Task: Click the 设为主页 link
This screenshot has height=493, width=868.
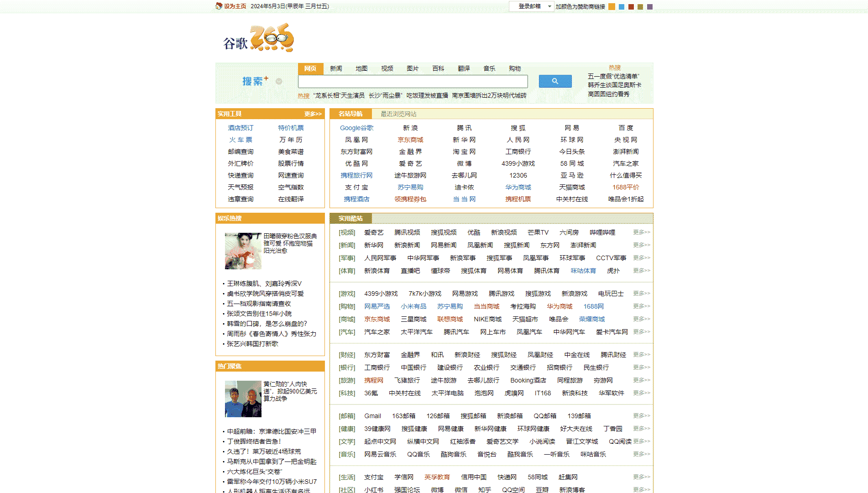Action: point(235,6)
